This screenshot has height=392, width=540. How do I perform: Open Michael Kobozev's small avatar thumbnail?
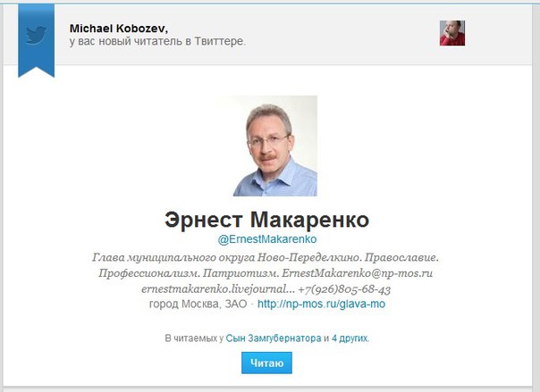tap(452, 33)
